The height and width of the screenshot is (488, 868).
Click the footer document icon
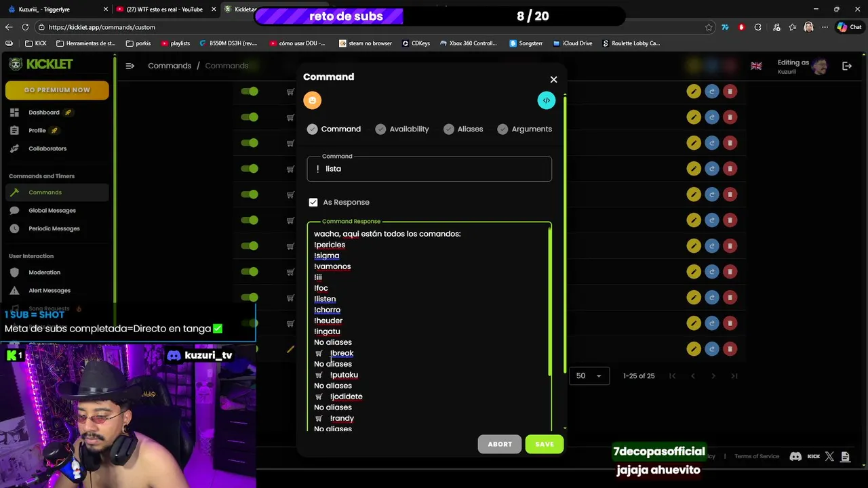(x=845, y=456)
